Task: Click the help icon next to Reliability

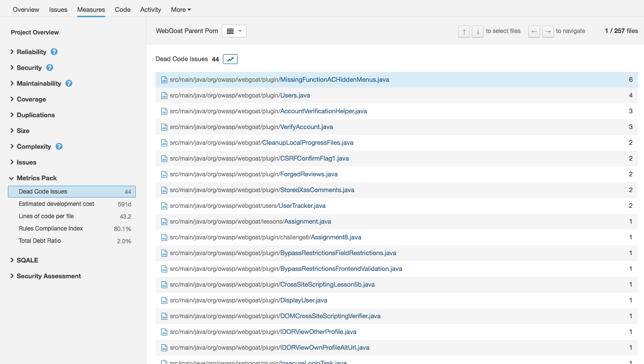Action: [54, 52]
